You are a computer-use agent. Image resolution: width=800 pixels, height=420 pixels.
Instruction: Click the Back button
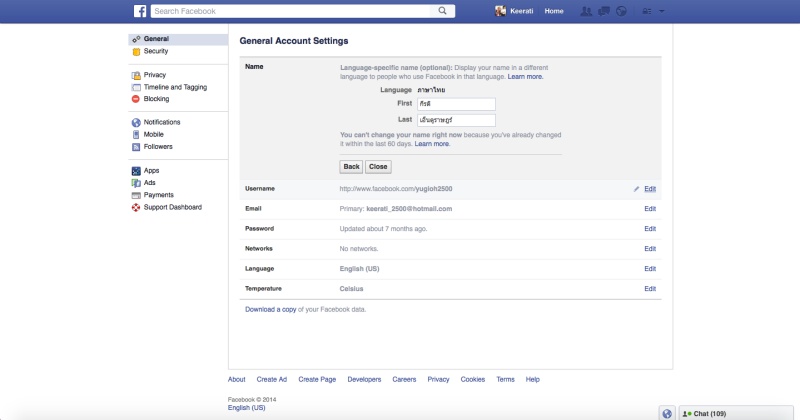point(351,167)
